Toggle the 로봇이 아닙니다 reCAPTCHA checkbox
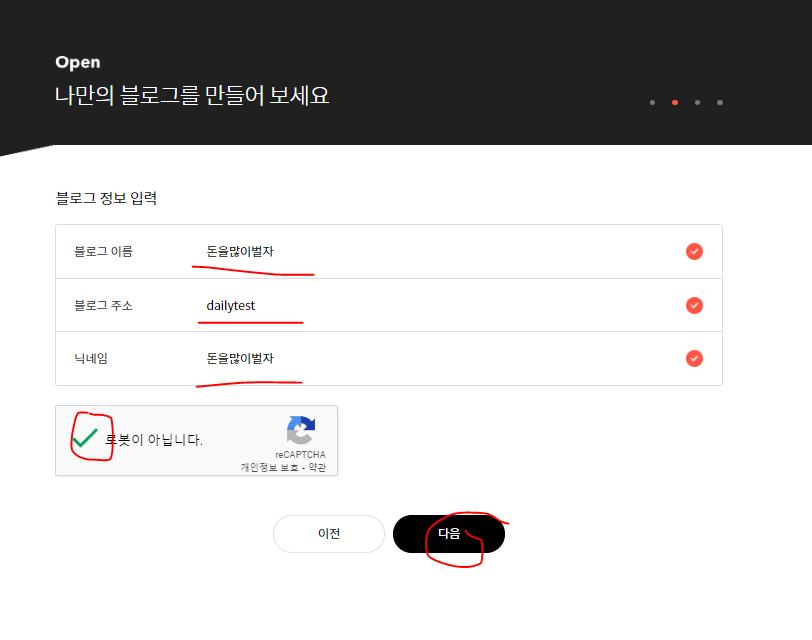This screenshot has height=640, width=812. click(85, 438)
